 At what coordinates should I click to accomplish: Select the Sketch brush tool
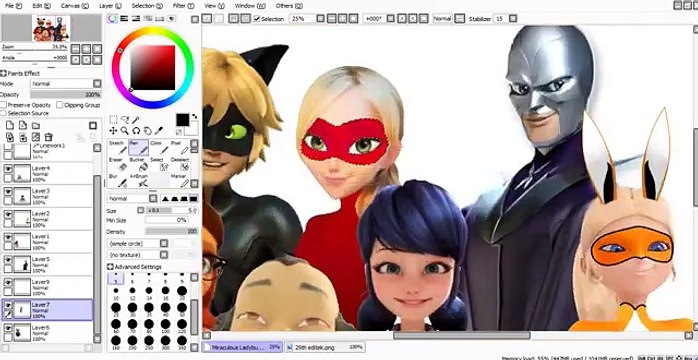118,147
